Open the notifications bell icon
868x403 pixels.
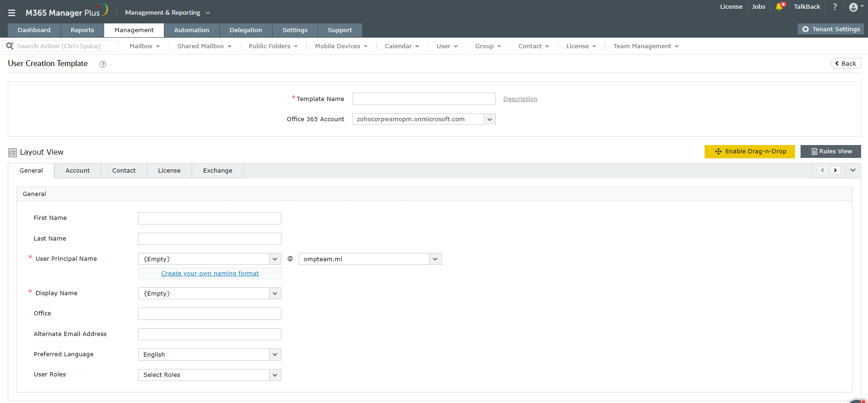click(x=779, y=7)
